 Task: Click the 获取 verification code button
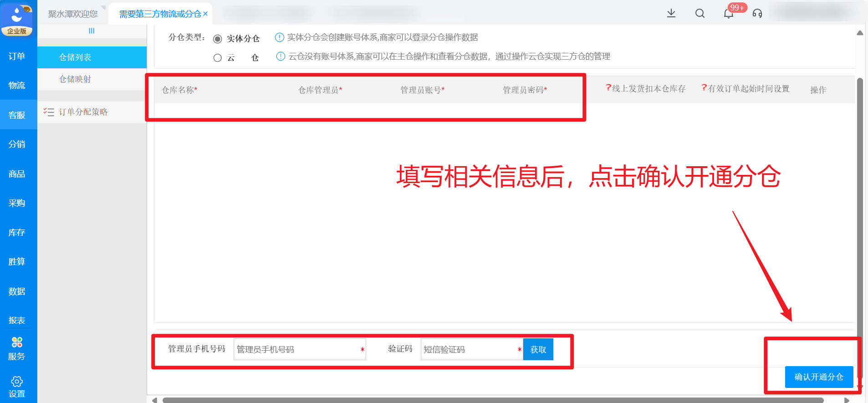click(x=538, y=349)
